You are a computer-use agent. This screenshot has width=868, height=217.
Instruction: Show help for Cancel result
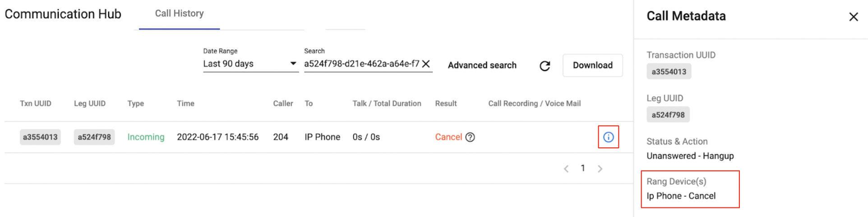coord(470,137)
